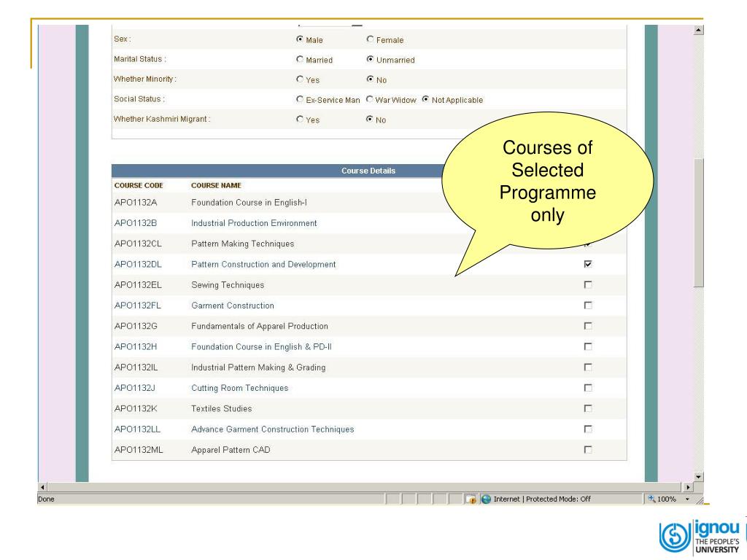
Task: Click course code APO1132A
Action: [x=135, y=203]
